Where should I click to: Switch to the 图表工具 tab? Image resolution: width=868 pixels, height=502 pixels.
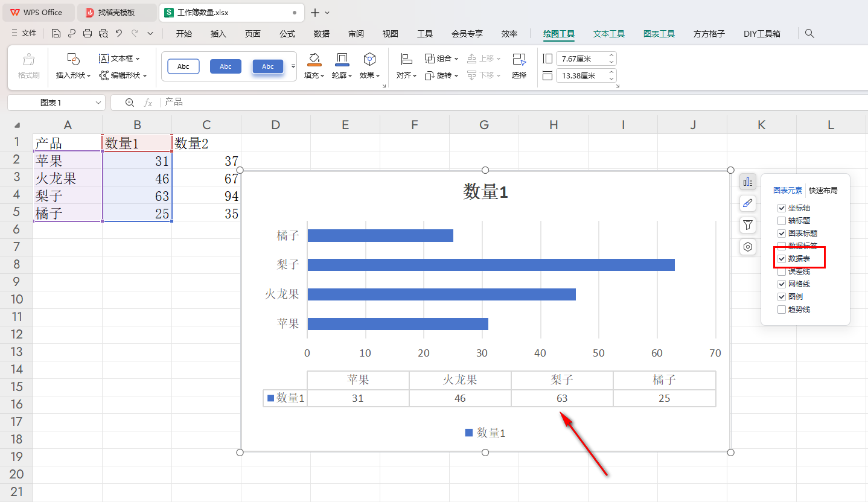pos(659,34)
